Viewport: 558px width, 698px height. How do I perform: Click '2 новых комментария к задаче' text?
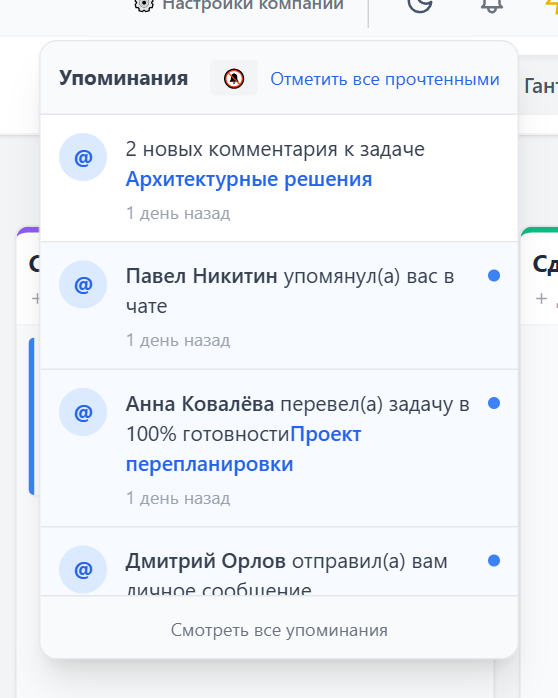pos(275,149)
